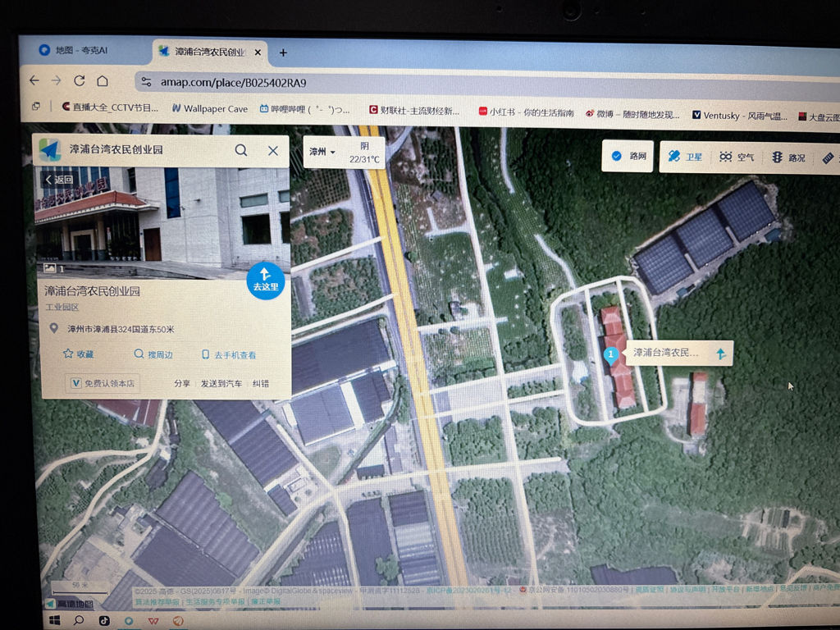Image resolution: width=840 pixels, height=630 pixels.
Task: Open the Wallpaper Cave bookmark
Action: pos(209,108)
